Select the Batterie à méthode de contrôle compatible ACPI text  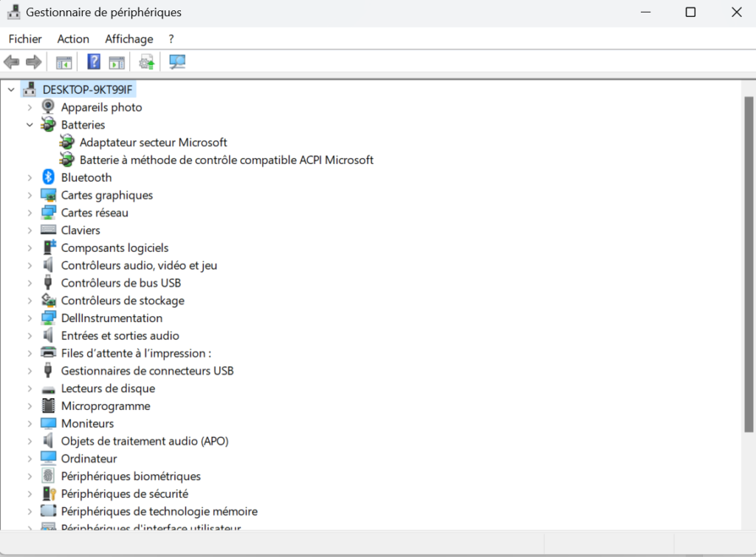pos(227,160)
